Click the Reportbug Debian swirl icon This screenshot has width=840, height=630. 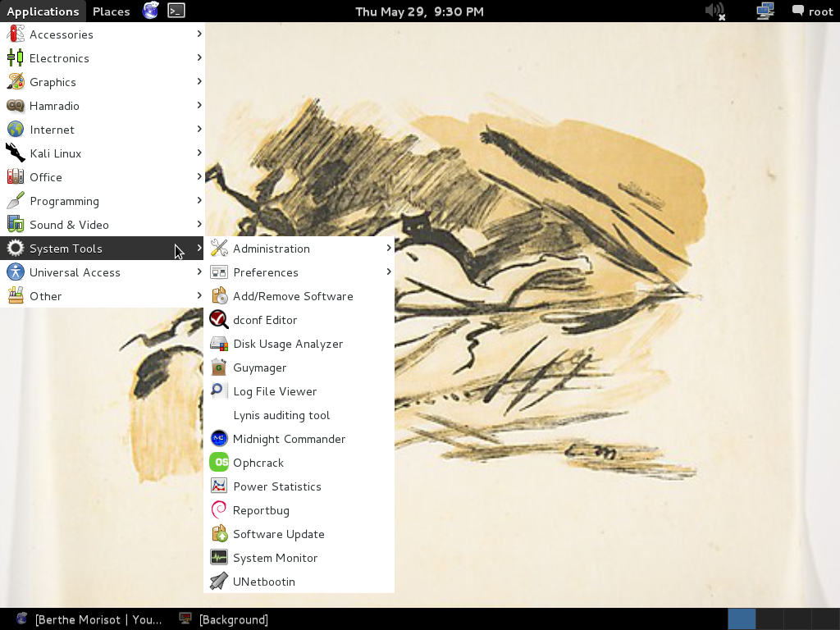point(219,510)
